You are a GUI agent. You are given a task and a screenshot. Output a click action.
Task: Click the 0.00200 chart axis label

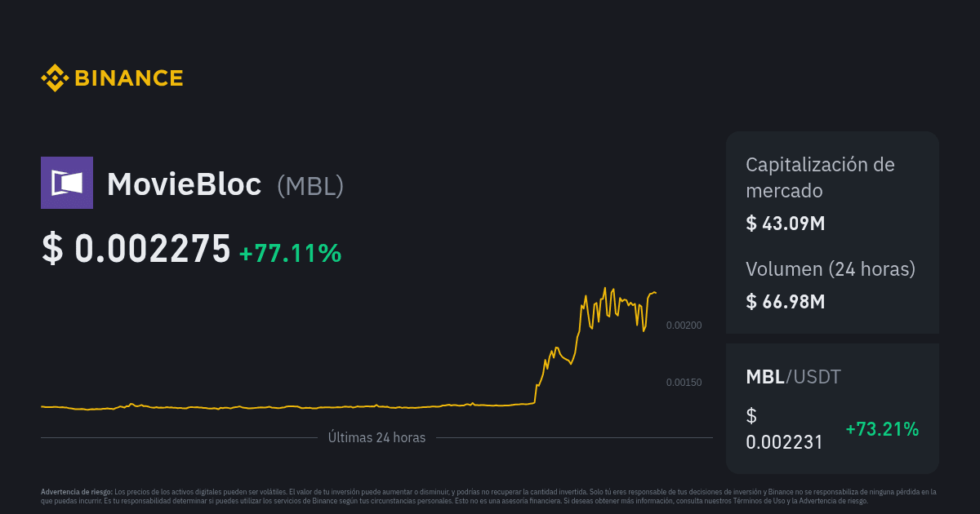point(684,326)
